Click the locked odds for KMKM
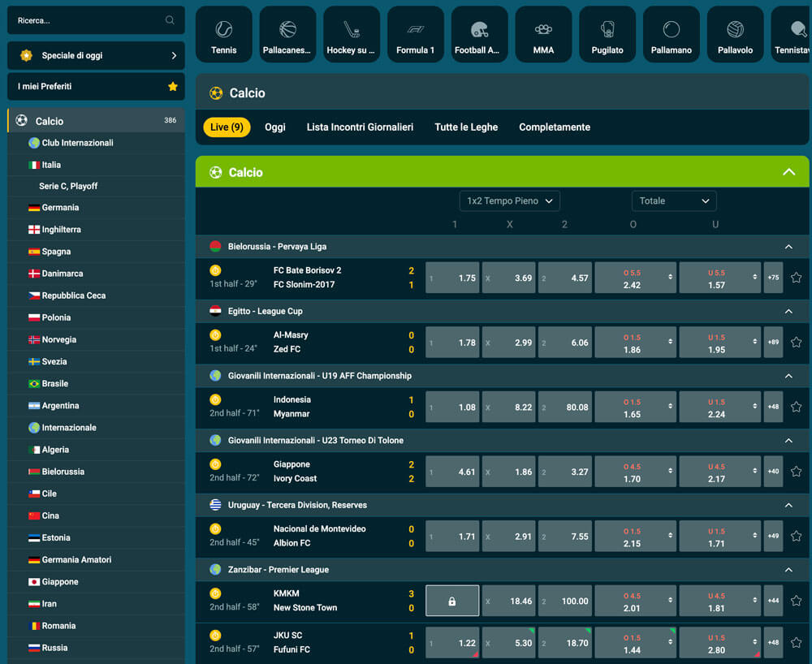Image resolution: width=812 pixels, height=664 pixels. (452, 601)
